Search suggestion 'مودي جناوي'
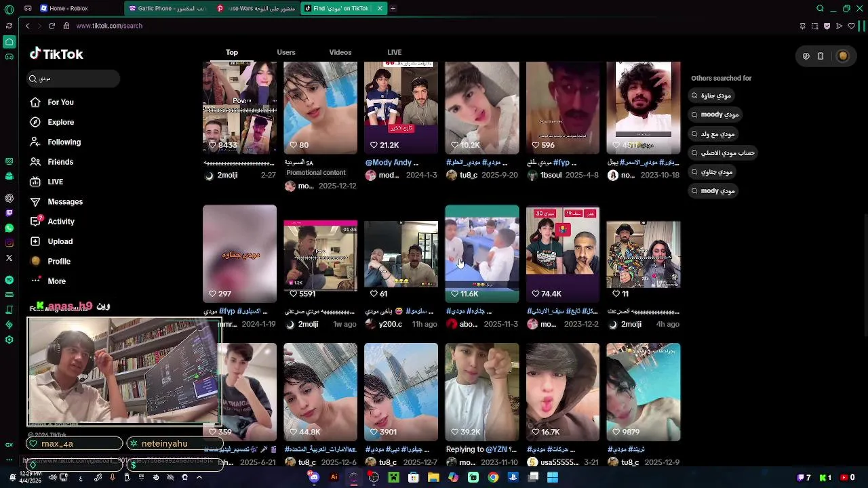 click(x=711, y=172)
